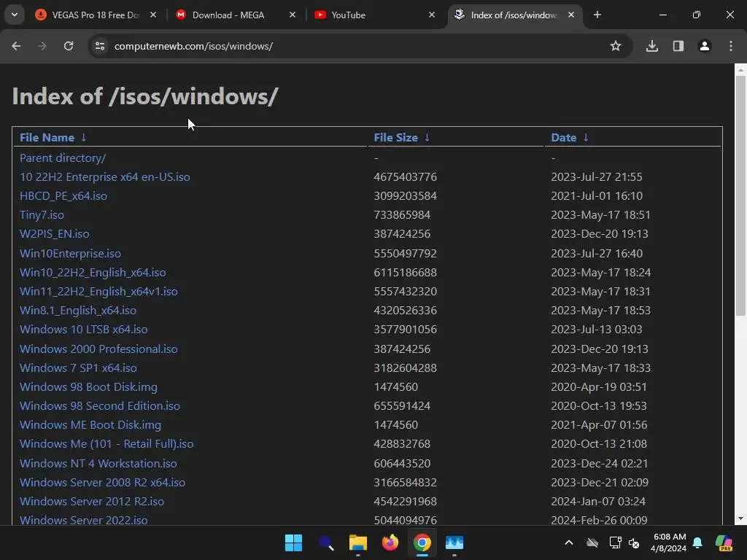Download Windows Server 2012 R2.iso
The height and width of the screenshot is (560, 747).
point(92,502)
